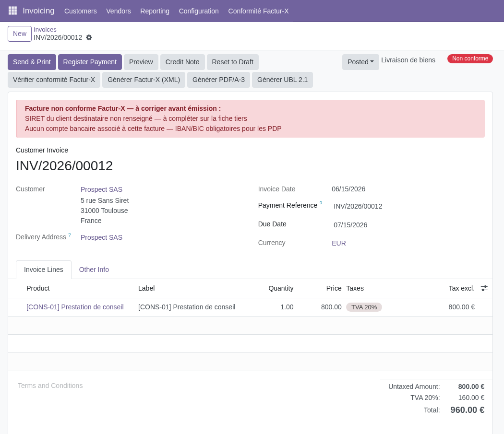Click the TVA 20% amount 160.00 €
This screenshot has width=504, height=434.
click(x=471, y=398)
